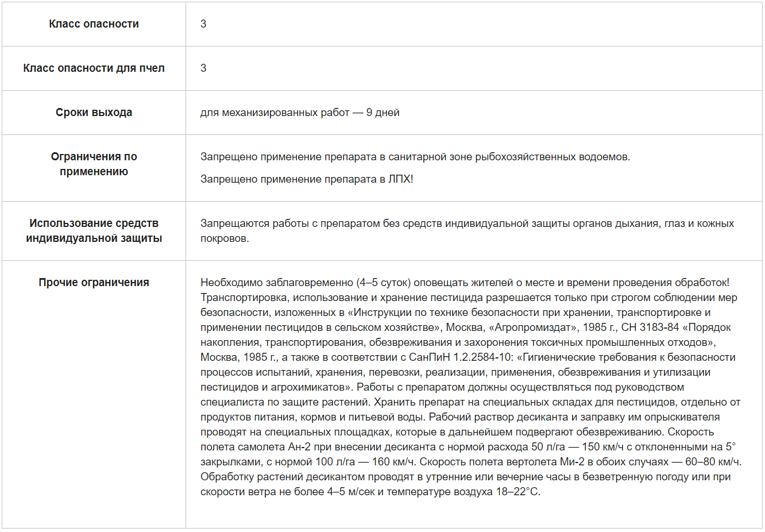This screenshot has width=765, height=532.
Task: Select the hazard class value for bees
Action: pos(203,68)
